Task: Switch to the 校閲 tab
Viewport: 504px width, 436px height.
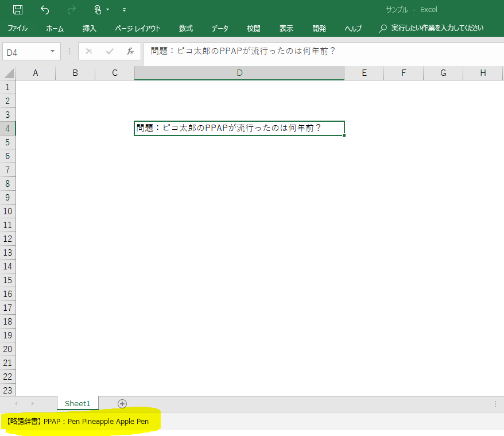Action: point(253,28)
